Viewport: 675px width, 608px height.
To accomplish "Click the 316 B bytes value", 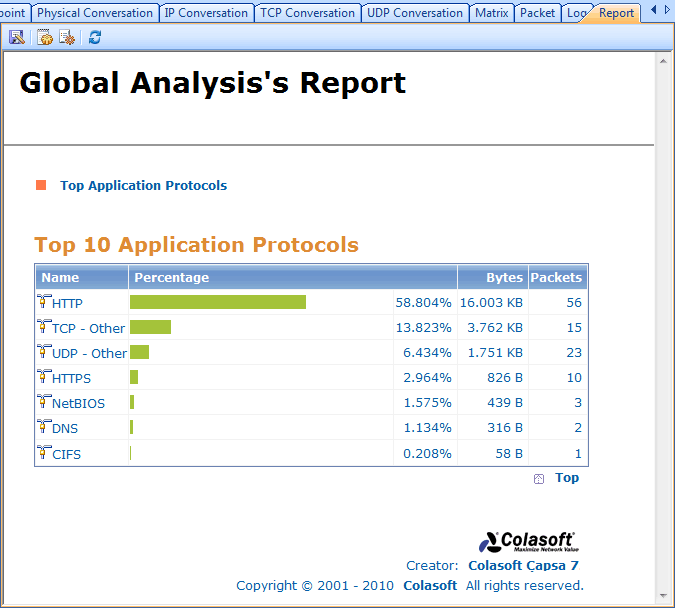I will point(505,427).
